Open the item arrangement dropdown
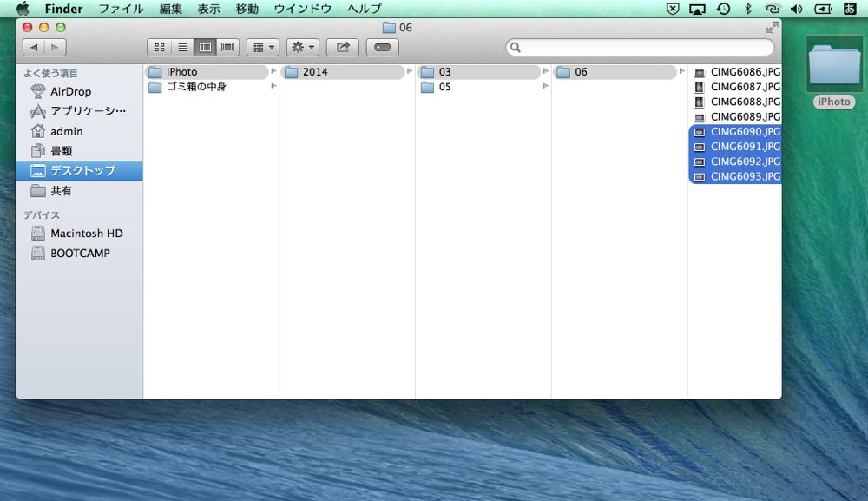868x501 pixels. pos(263,48)
